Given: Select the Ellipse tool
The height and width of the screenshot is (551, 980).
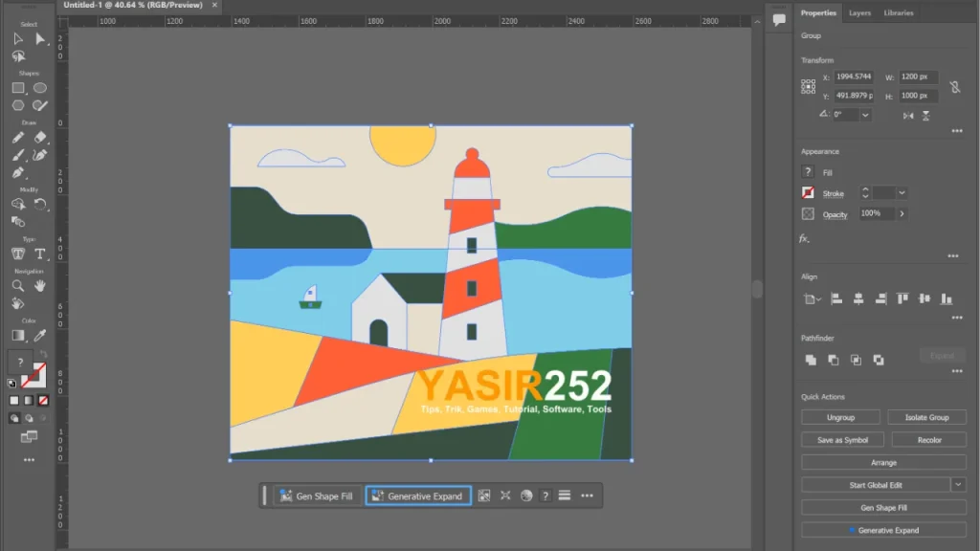Looking at the screenshot, I should click(x=40, y=88).
